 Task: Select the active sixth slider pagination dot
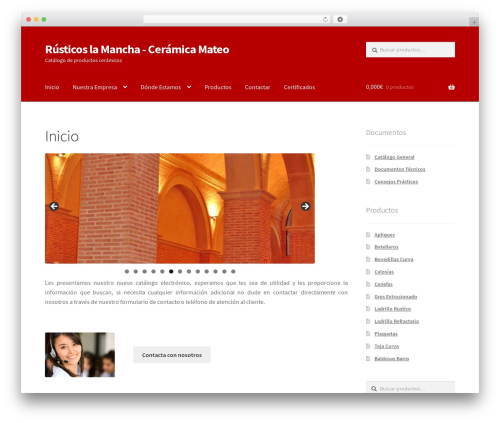point(171,271)
